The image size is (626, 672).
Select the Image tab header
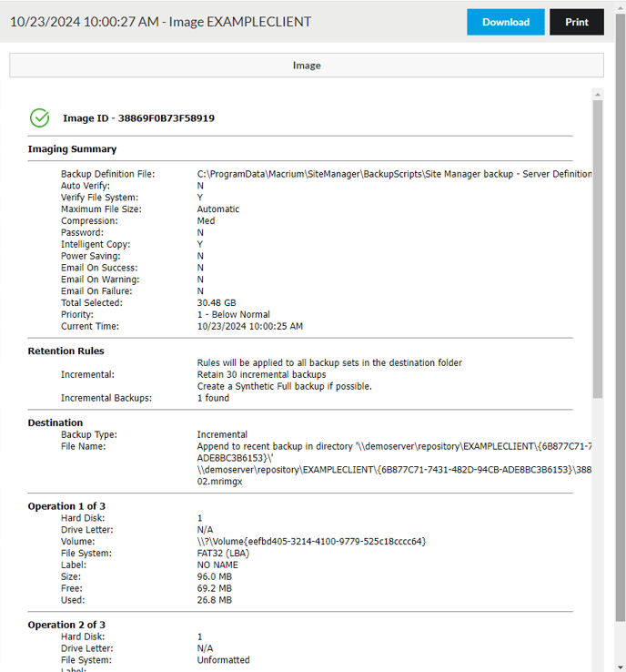pos(307,66)
